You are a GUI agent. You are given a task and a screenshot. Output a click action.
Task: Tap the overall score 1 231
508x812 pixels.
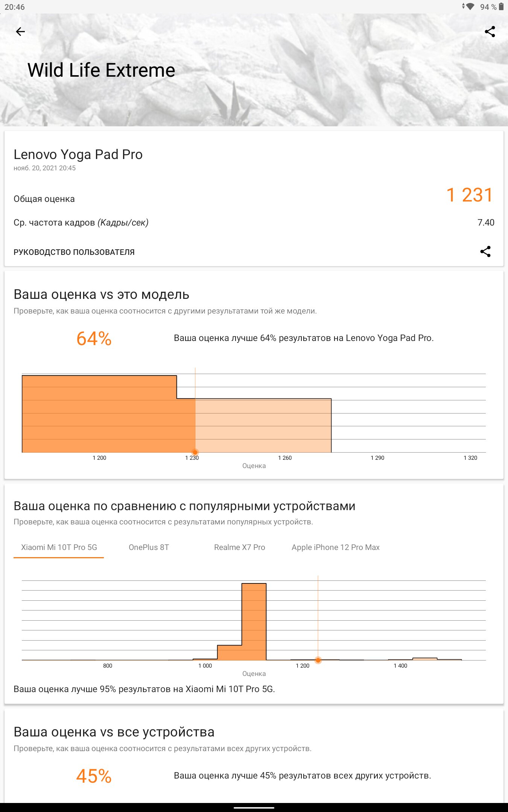tap(469, 195)
